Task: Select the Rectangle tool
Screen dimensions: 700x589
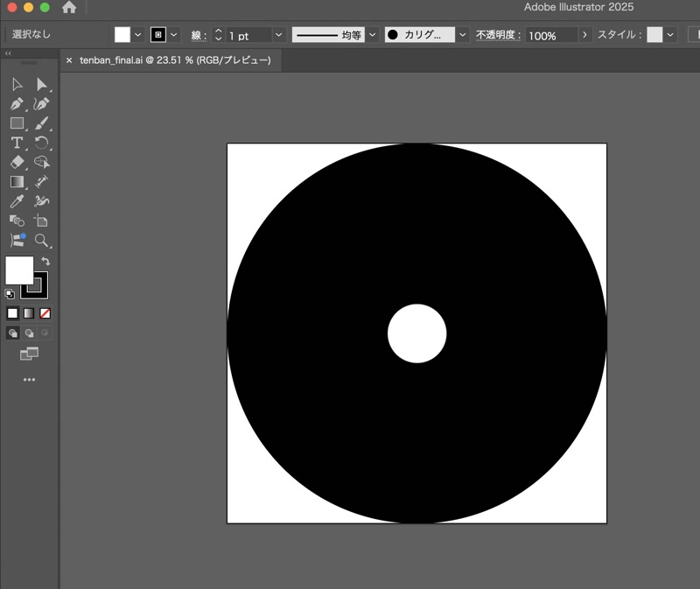Action: (x=17, y=123)
